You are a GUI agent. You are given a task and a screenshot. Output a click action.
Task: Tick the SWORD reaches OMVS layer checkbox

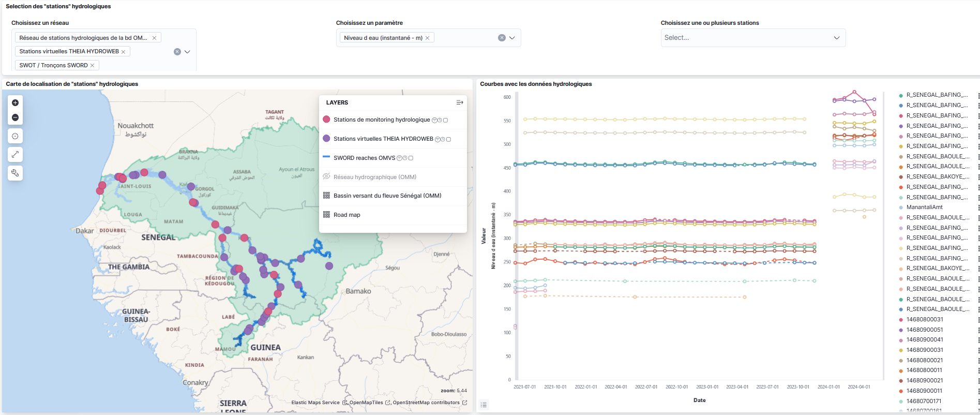tap(411, 158)
